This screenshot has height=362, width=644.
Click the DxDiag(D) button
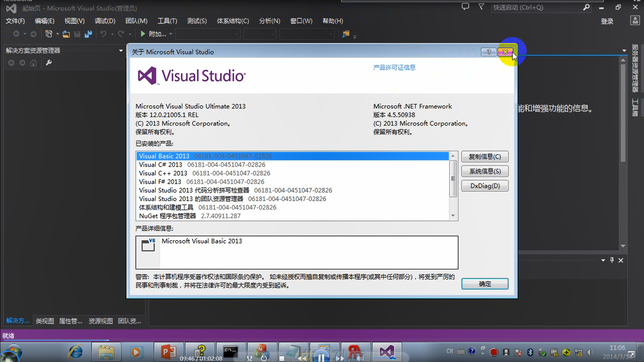point(485,186)
